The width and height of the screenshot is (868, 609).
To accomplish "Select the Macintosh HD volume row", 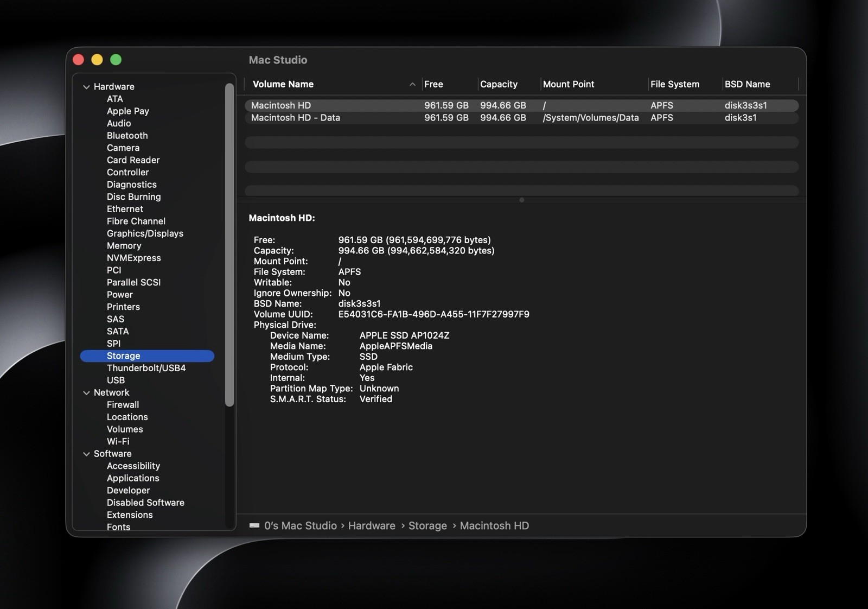I will [x=521, y=105].
